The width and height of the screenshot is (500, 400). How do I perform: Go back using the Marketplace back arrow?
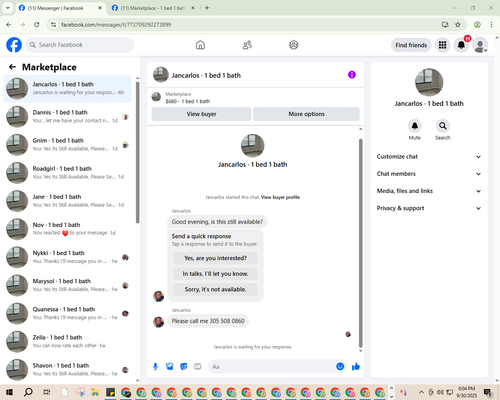12,67
